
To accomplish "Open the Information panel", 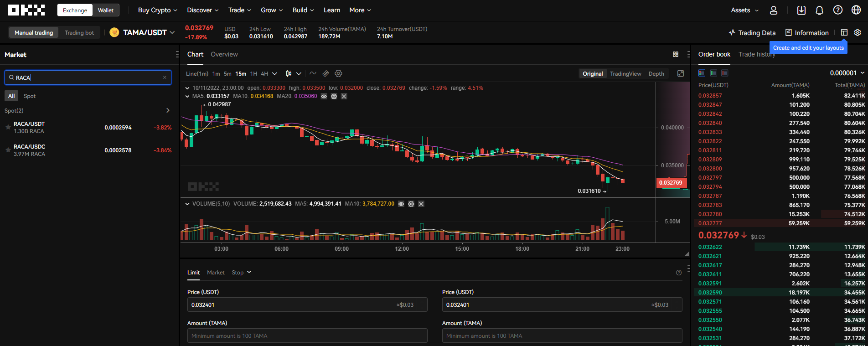I will pyautogui.click(x=807, y=32).
